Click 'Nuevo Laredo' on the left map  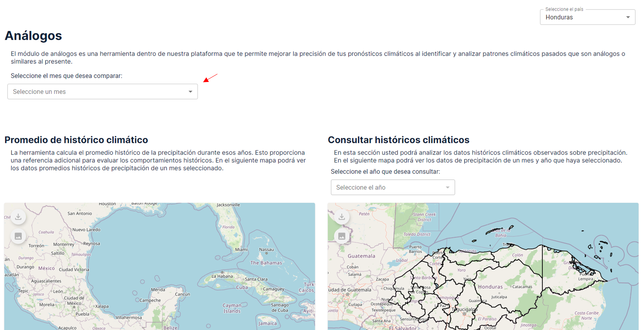coord(86,230)
